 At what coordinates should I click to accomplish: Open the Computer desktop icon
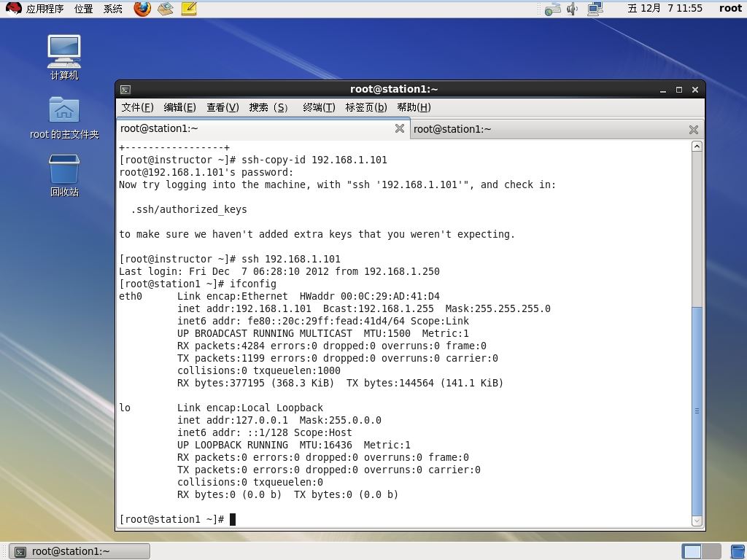[x=64, y=57]
